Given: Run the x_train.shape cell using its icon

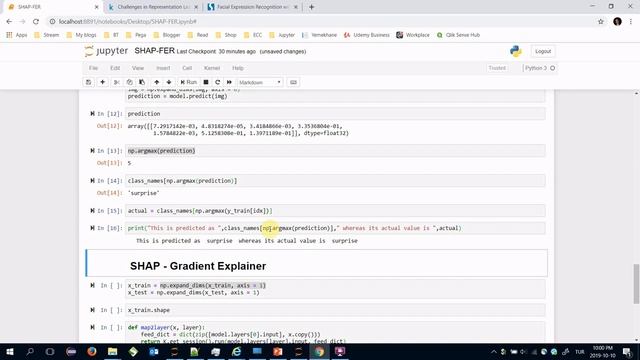Looking at the screenshot, I should coord(92,310).
